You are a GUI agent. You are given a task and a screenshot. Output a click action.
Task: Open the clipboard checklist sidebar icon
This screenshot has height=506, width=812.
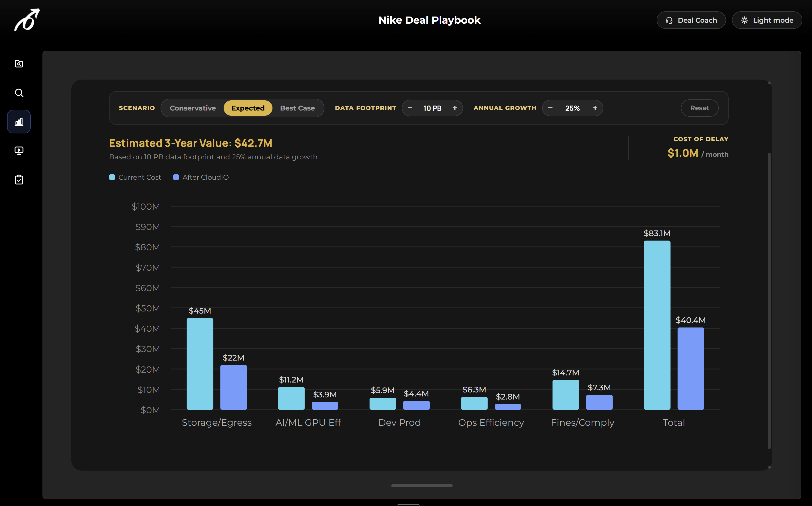(19, 180)
